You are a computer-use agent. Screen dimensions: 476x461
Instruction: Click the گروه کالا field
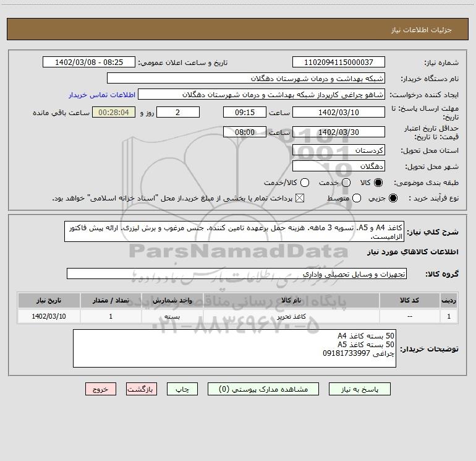pos(237,274)
